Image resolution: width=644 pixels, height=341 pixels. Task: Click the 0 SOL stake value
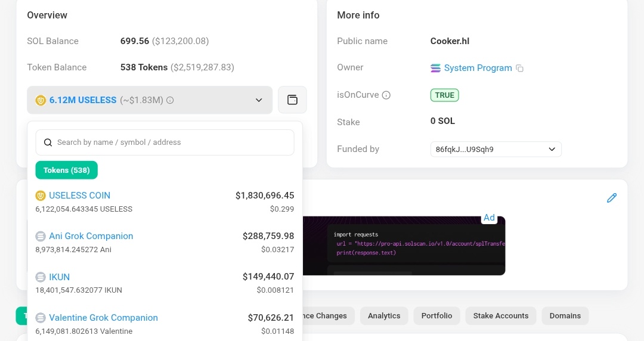(x=442, y=121)
